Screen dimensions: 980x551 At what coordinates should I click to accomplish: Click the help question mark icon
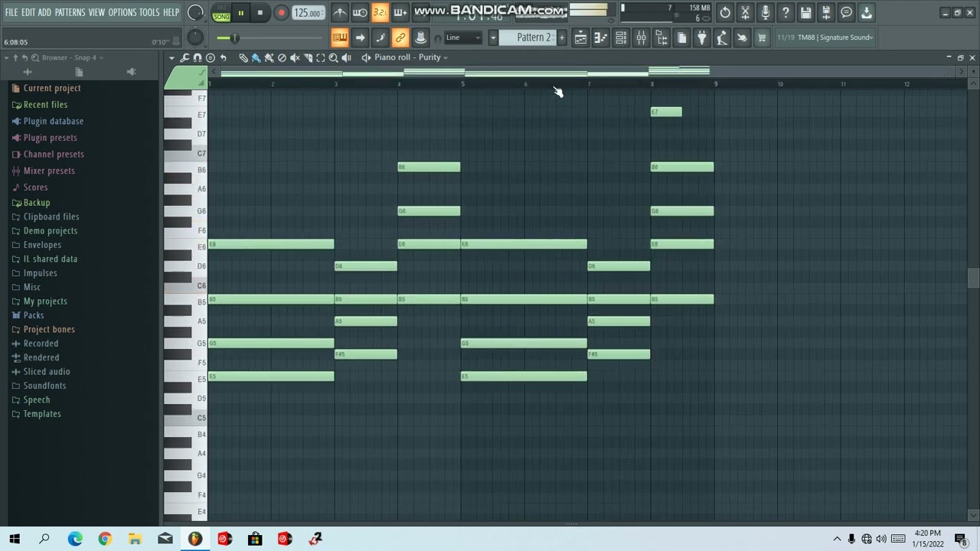[x=786, y=12]
